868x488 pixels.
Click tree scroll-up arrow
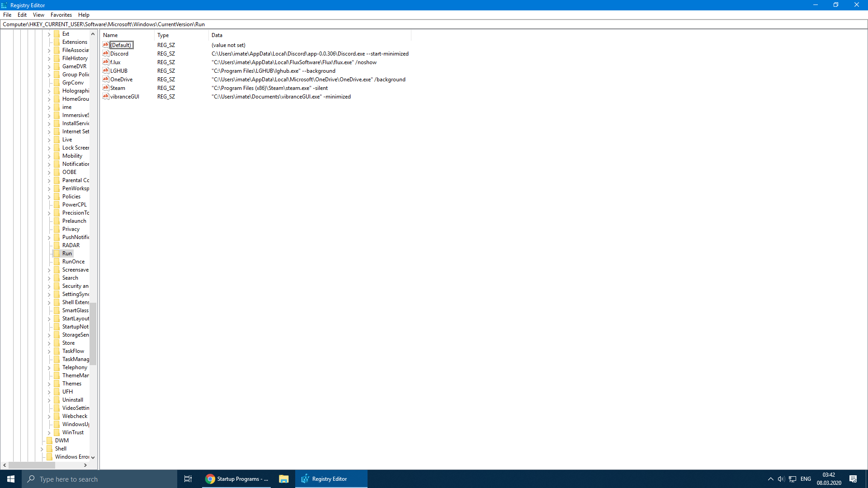[93, 34]
